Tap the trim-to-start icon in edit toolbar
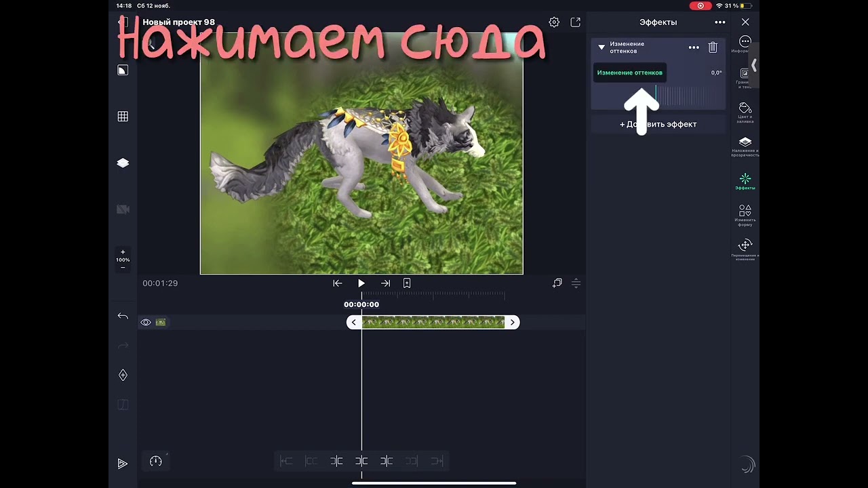 (x=286, y=462)
